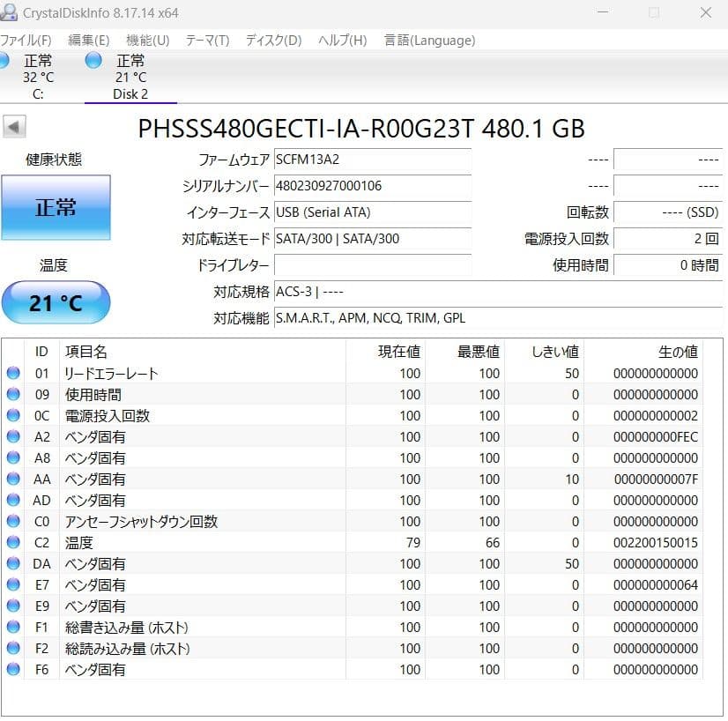Open the 編集(E) menu
The image size is (728, 721).
(x=89, y=41)
